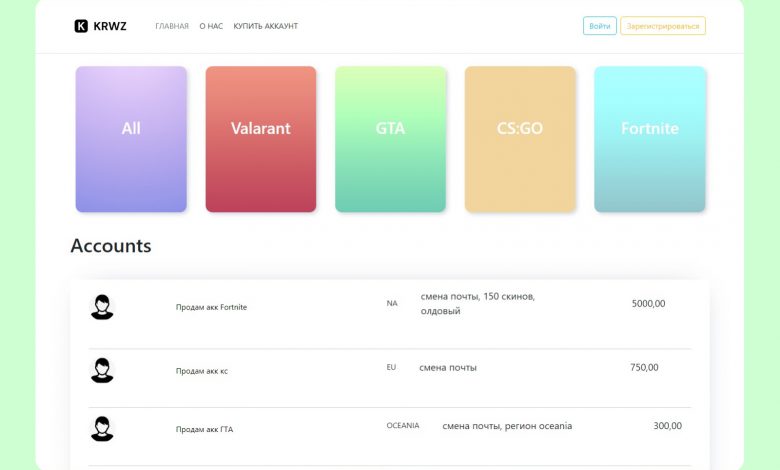This screenshot has height=470, width=780.
Task: Click the Зарегистрироваться button
Action: click(x=663, y=26)
